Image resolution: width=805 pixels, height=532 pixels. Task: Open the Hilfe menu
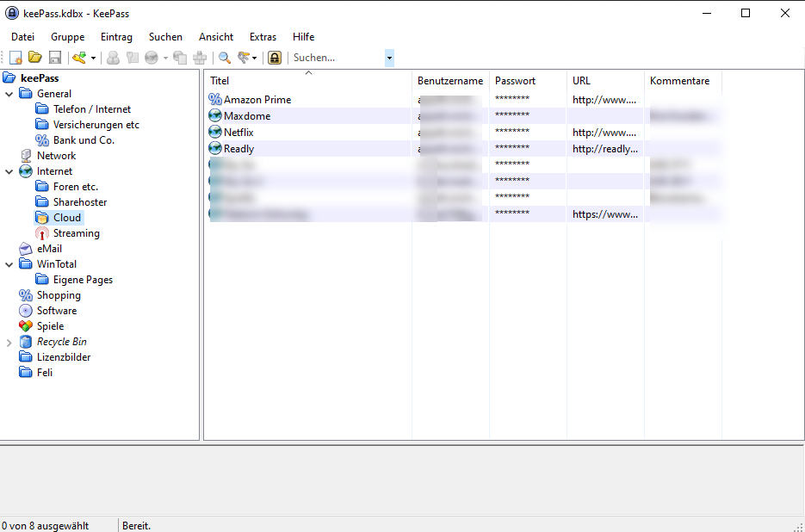click(x=303, y=37)
